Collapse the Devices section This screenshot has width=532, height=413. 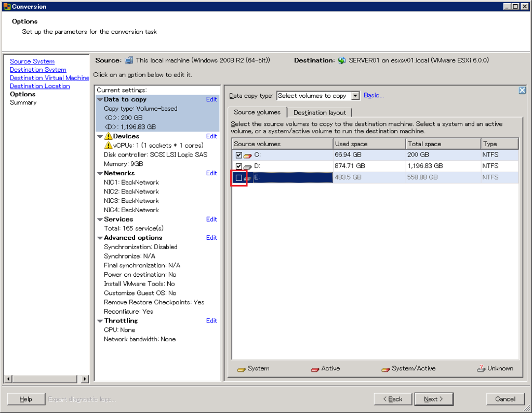tap(100, 136)
